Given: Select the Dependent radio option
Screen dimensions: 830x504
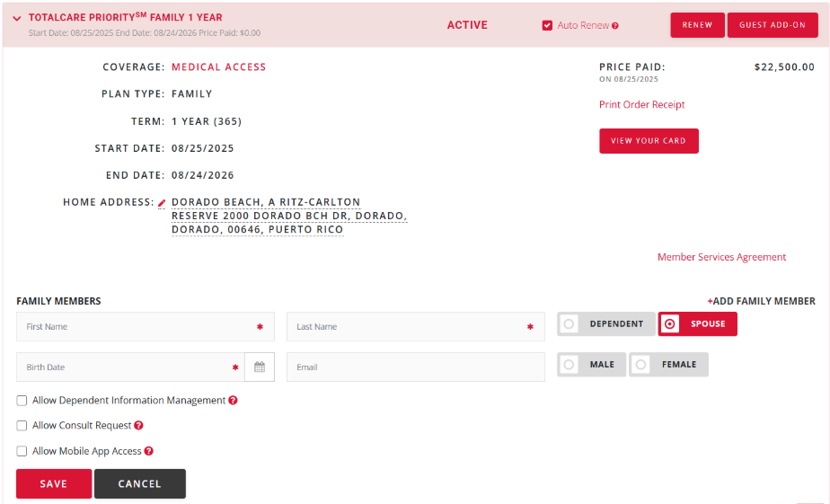Looking at the screenshot, I should 570,323.
